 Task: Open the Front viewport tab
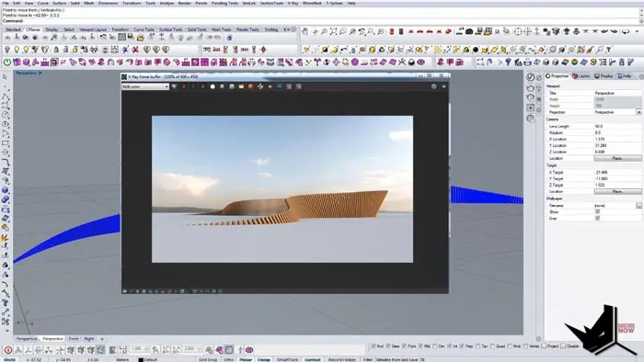tap(73, 339)
